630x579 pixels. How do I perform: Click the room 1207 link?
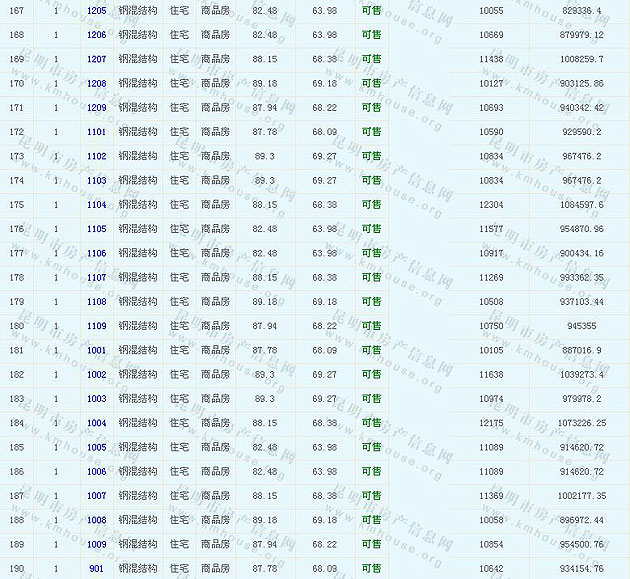tap(97, 59)
